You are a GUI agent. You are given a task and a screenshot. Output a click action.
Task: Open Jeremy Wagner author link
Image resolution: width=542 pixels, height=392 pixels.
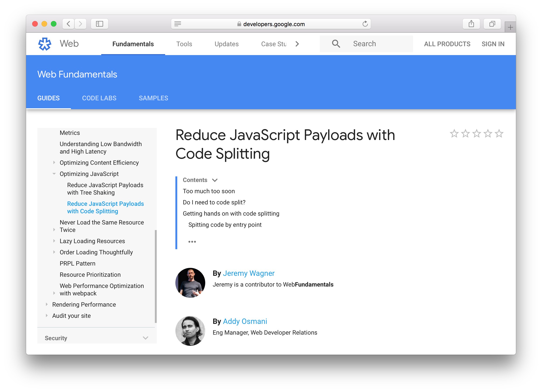click(249, 273)
